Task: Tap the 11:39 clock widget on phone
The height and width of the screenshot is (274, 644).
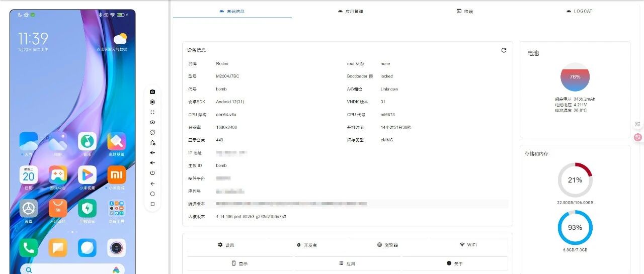Action: coord(33,41)
